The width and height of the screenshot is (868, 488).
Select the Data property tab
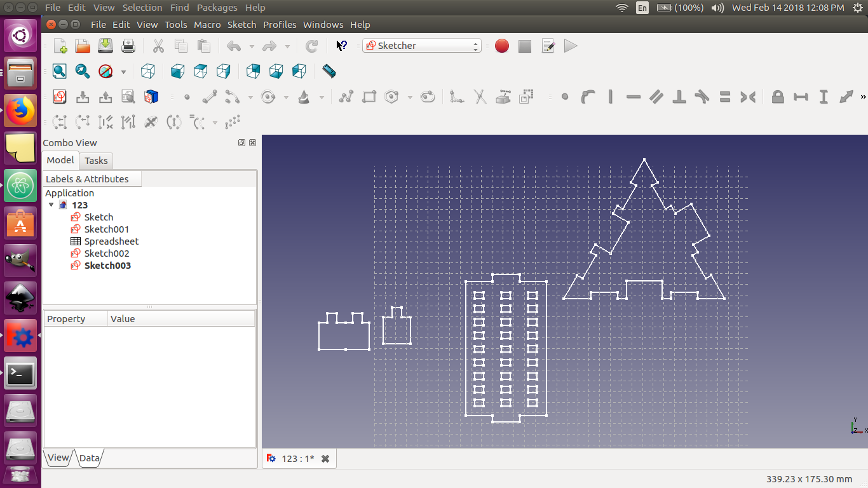click(90, 457)
